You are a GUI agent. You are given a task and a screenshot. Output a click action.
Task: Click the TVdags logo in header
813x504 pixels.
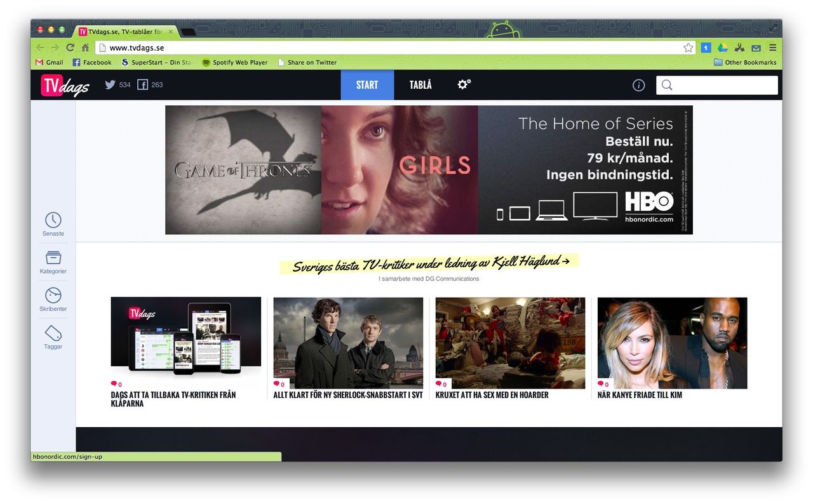65,85
